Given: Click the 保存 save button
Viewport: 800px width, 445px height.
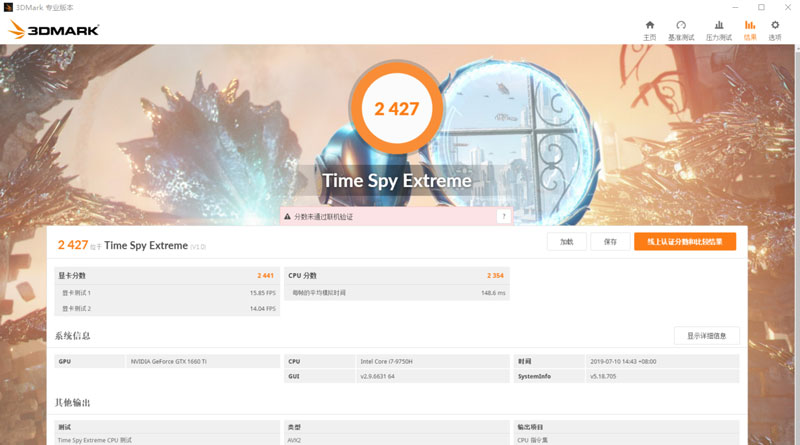Looking at the screenshot, I should [x=610, y=242].
